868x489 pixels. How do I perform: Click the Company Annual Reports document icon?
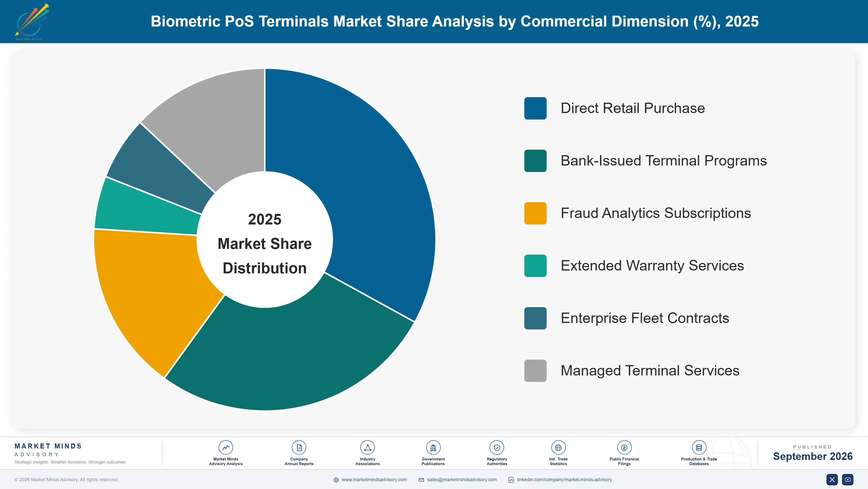point(299,447)
